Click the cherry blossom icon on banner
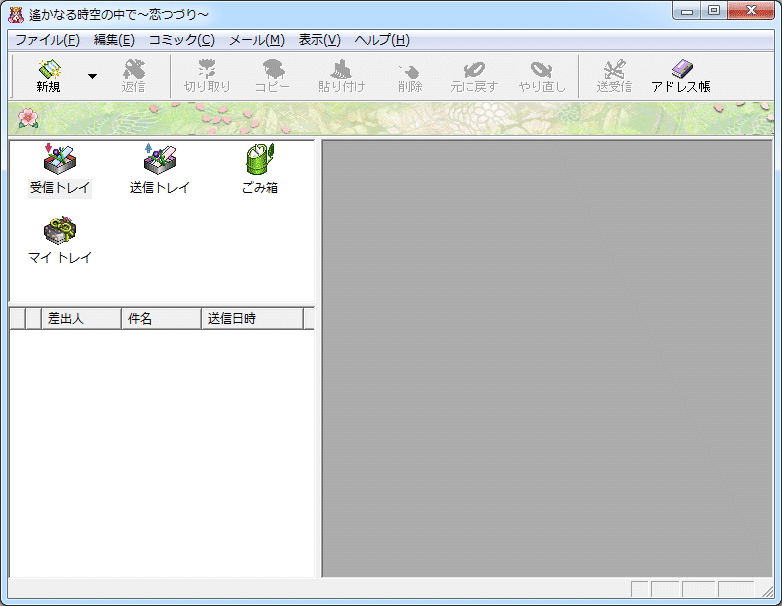This screenshot has height=606, width=782. pos(28,119)
